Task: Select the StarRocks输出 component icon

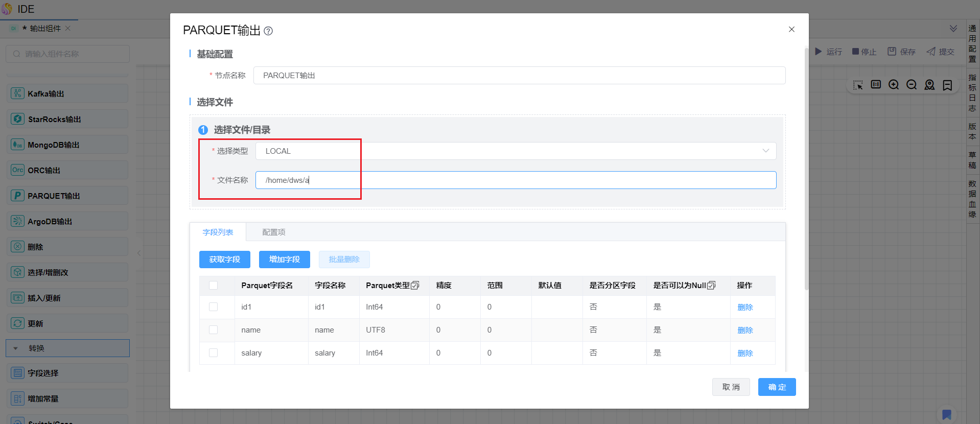Action: (18, 119)
